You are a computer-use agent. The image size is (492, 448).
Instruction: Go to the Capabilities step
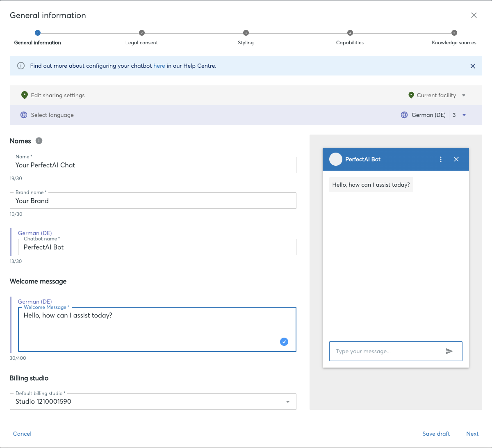point(350,38)
